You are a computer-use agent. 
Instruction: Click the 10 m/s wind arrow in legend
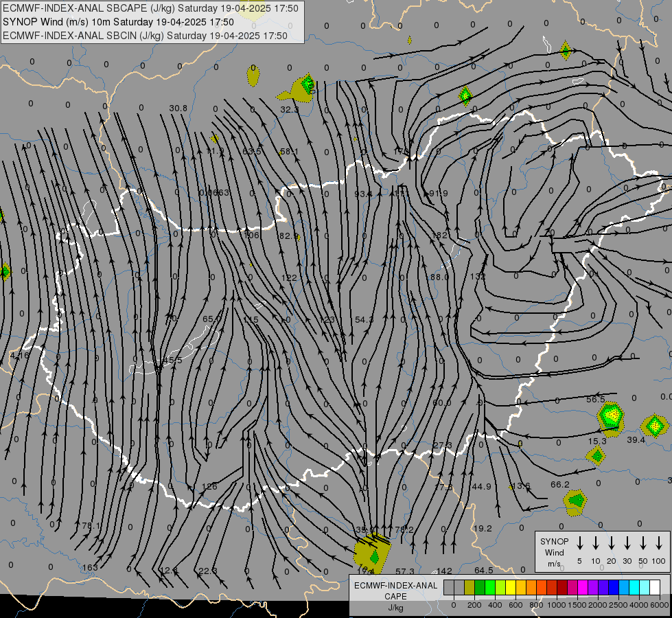595,543
